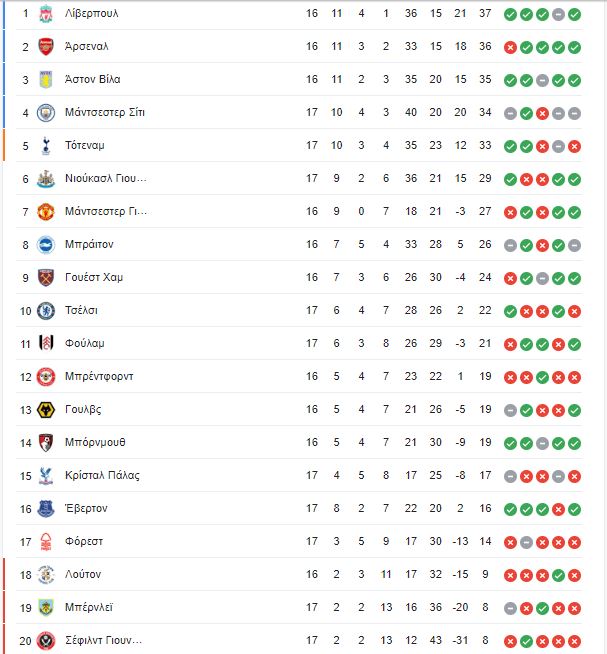Click Arsenal's red loss form indicator

(x=510, y=48)
